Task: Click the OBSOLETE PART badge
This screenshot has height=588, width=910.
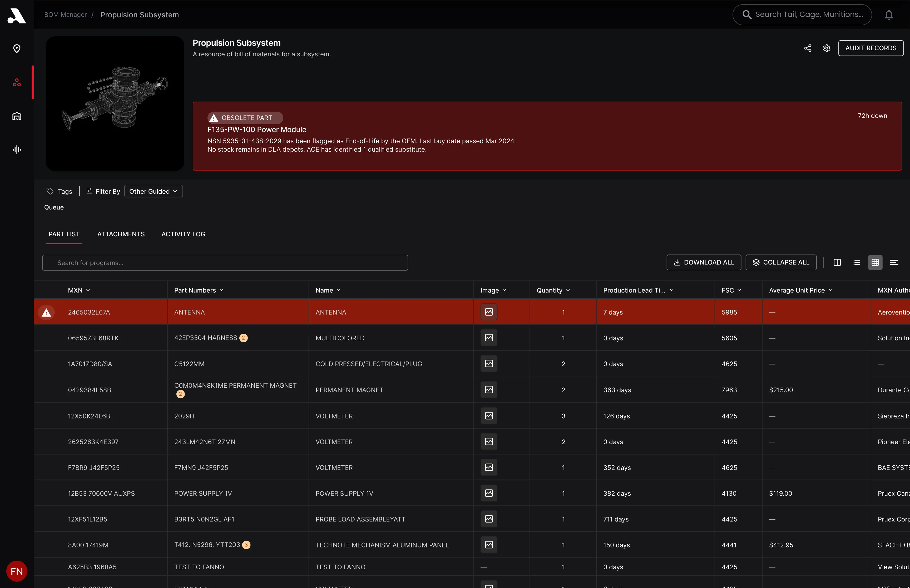Action: [245, 118]
